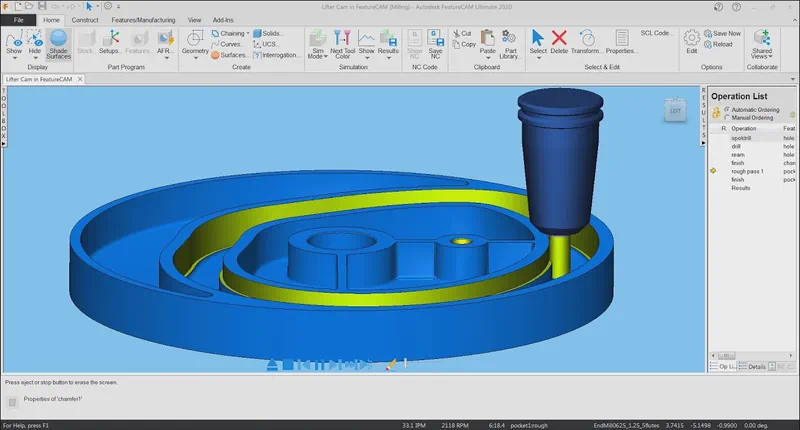
Task: Click the Edit options gear
Action: tap(692, 42)
